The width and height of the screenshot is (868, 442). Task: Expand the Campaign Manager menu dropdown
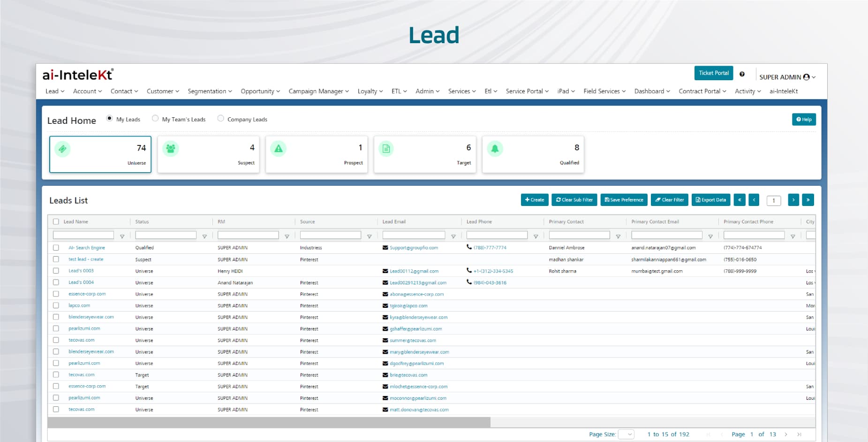(x=318, y=91)
